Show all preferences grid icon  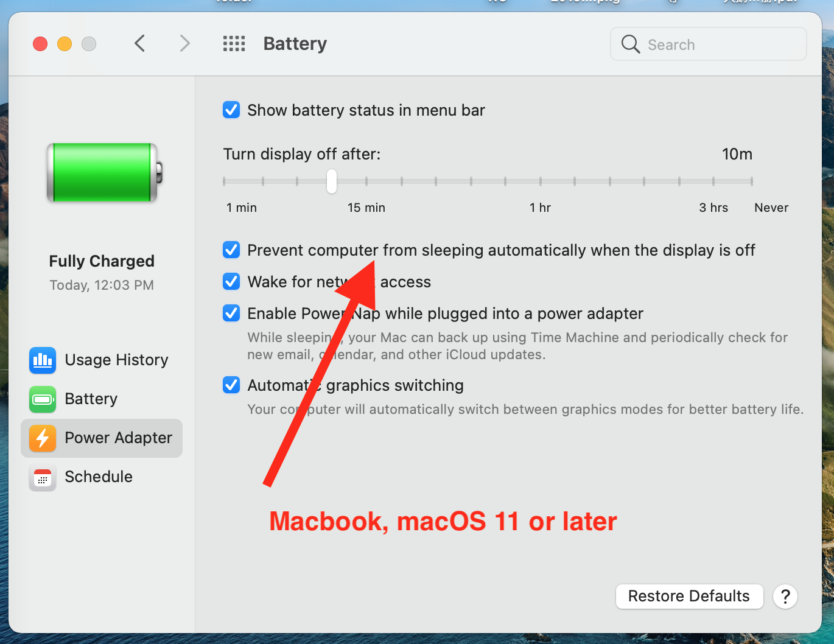pyautogui.click(x=234, y=44)
